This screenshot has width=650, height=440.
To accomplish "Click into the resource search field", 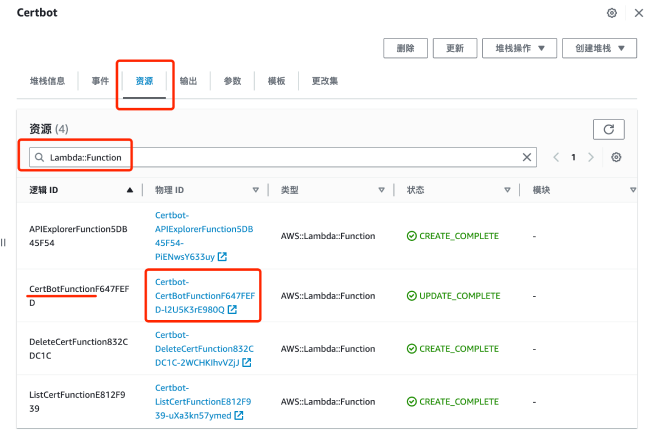I will [280, 158].
